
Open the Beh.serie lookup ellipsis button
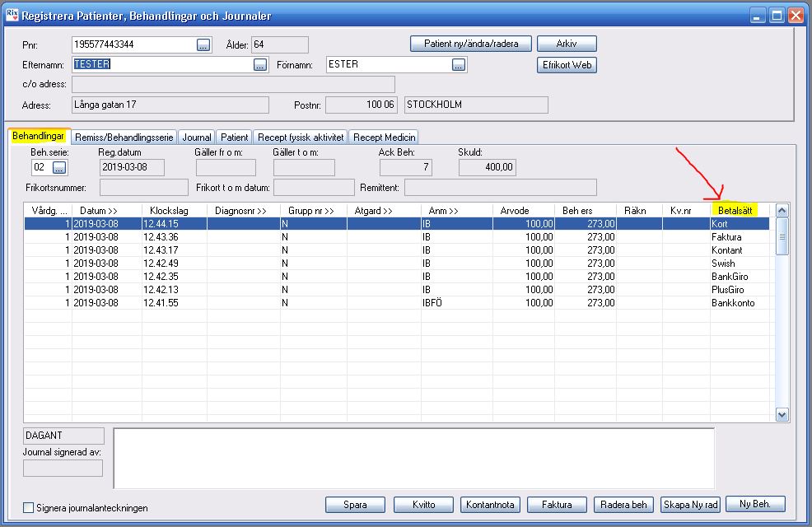click(x=59, y=167)
